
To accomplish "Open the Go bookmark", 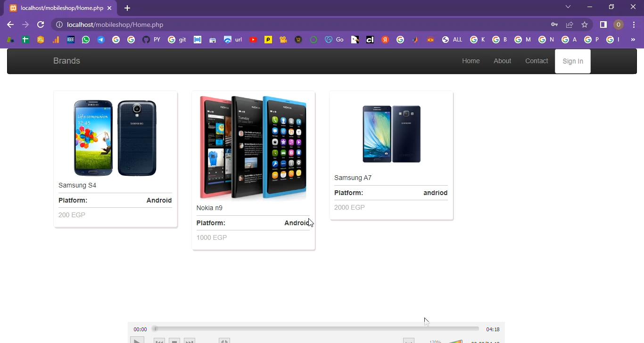I will pyautogui.click(x=334, y=40).
